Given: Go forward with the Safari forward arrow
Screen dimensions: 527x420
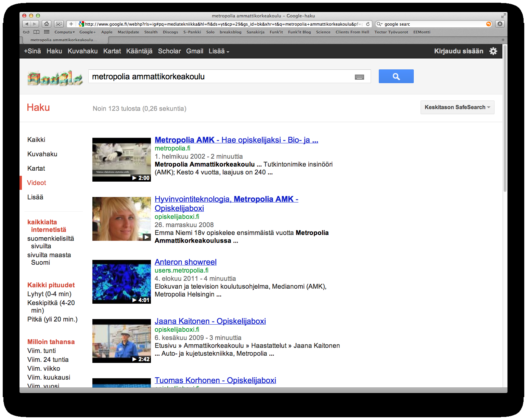Looking at the screenshot, I should coord(35,24).
